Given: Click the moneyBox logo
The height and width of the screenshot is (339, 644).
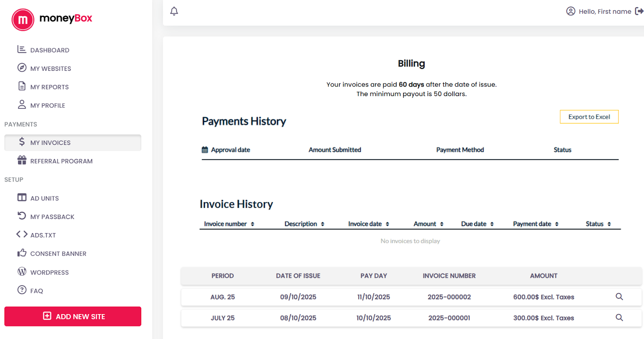Looking at the screenshot, I should tap(52, 19).
